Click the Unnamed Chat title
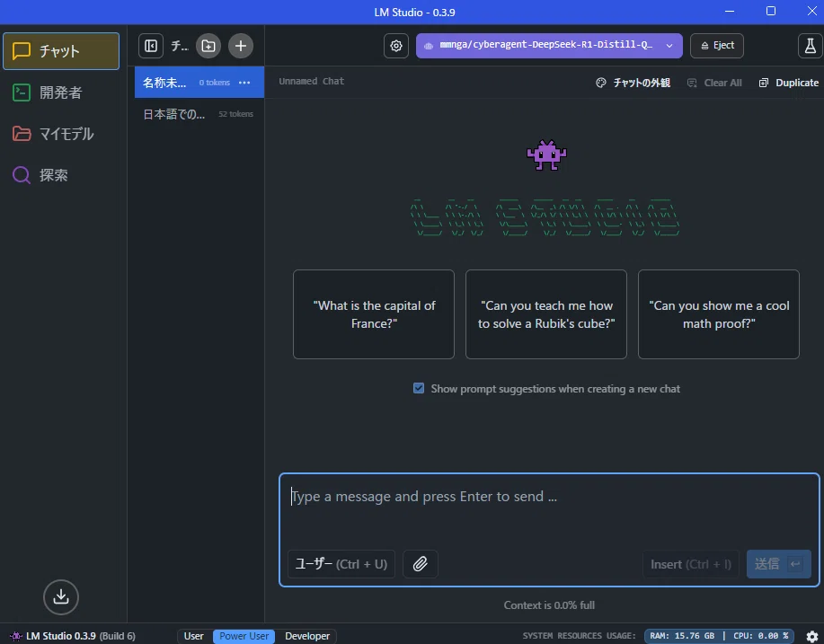 coord(311,81)
